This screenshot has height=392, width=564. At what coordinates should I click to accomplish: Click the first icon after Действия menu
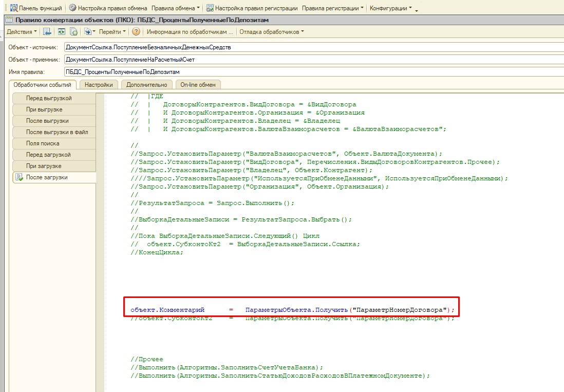pyautogui.click(x=47, y=32)
